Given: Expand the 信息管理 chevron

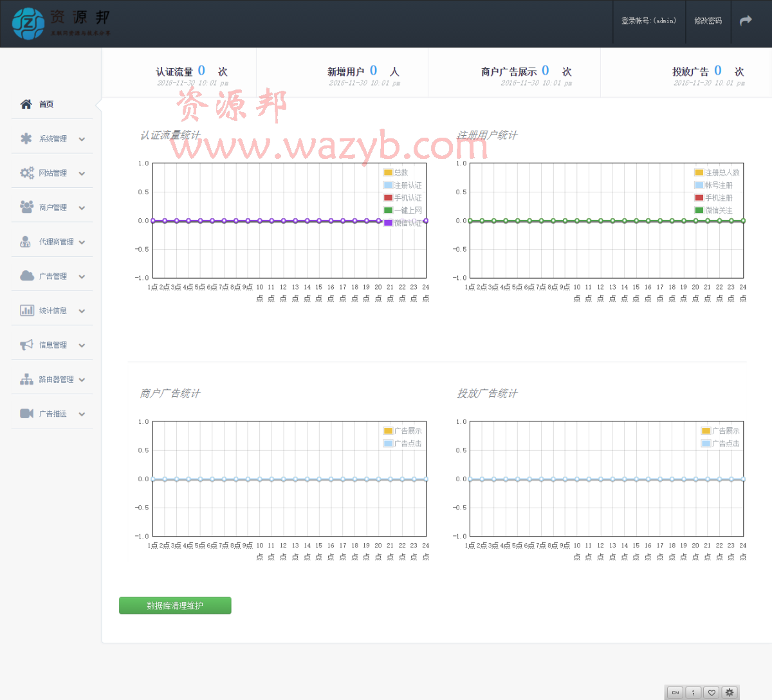Looking at the screenshot, I should [x=82, y=345].
